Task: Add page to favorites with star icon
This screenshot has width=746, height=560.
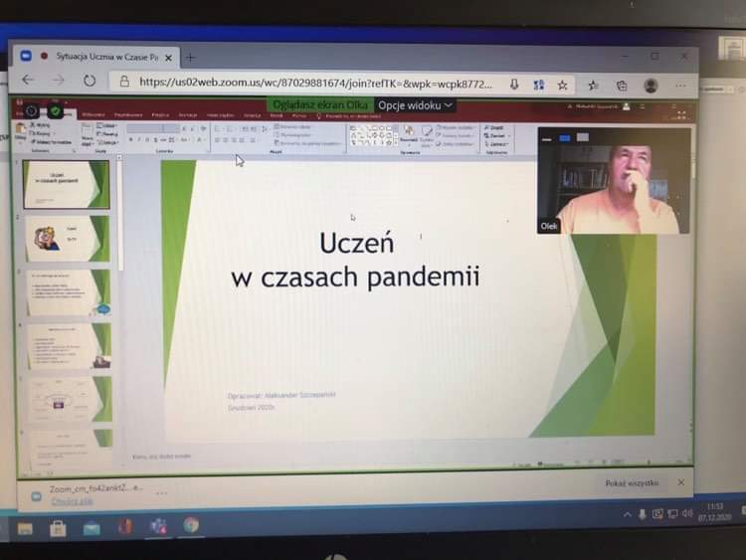Action: click(562, 86)
